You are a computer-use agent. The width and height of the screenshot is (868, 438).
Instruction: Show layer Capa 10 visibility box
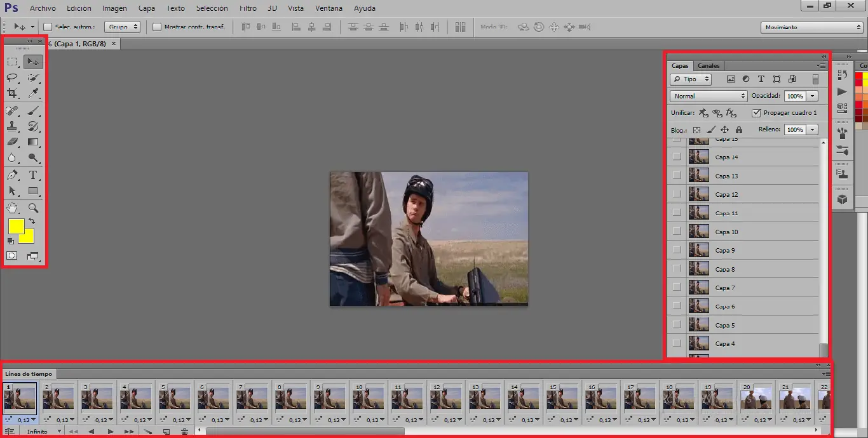click(676, 232)
